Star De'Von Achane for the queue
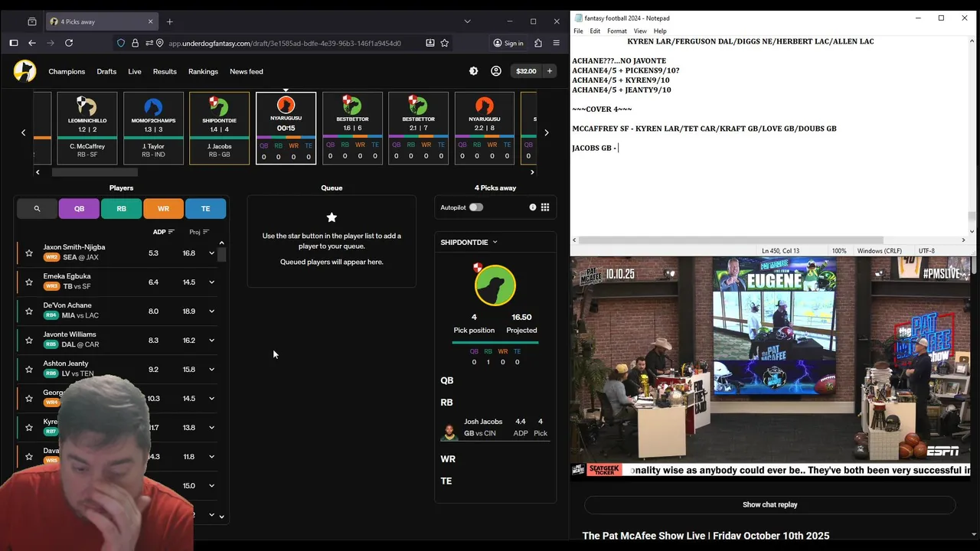980x551 pixels. [x=29, y=311]
